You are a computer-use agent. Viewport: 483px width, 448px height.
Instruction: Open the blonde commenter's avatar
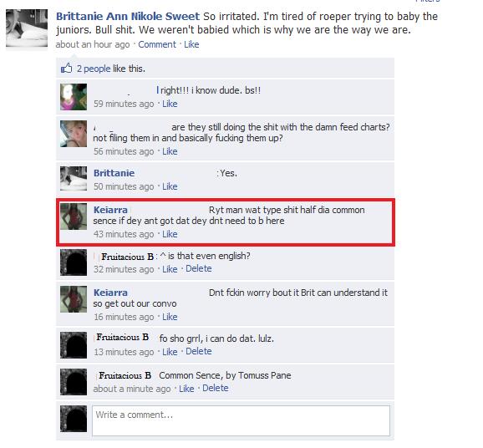(74, 134)
